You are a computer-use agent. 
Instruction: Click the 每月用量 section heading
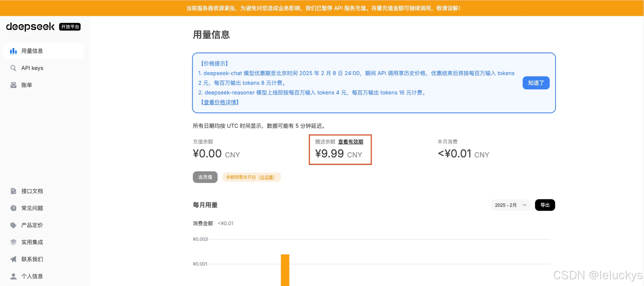point(205,205)
